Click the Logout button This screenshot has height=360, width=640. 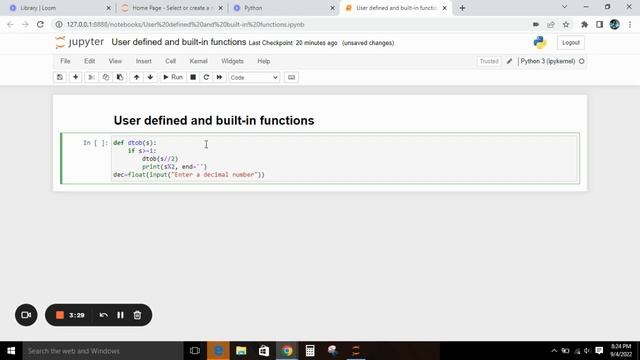coord(571,42)
